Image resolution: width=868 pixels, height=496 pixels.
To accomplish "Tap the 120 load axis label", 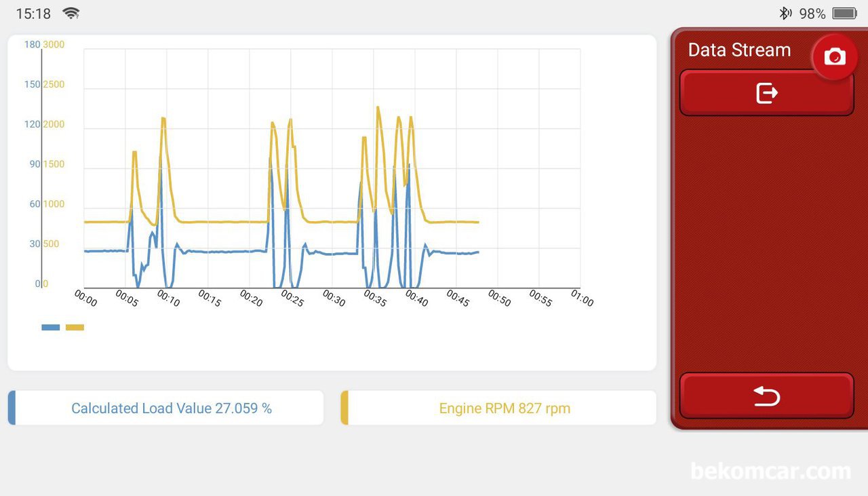I will click(x=32, y=125).
